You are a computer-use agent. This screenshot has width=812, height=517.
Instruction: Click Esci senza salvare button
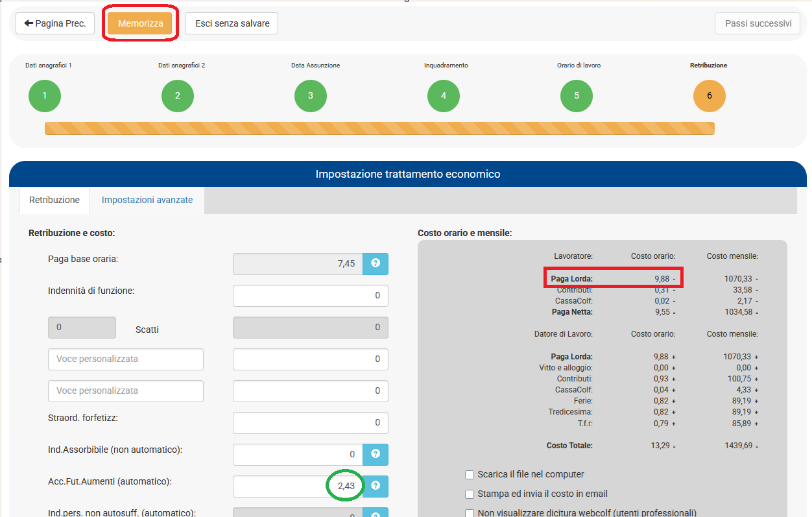[x=232, y=23]
